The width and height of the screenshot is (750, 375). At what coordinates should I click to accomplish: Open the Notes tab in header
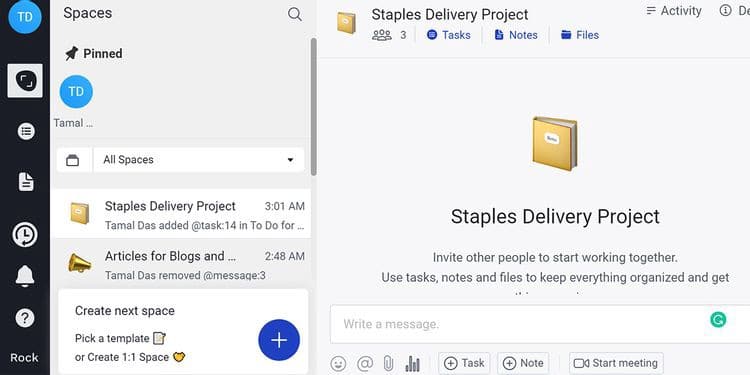click(516, 35)
